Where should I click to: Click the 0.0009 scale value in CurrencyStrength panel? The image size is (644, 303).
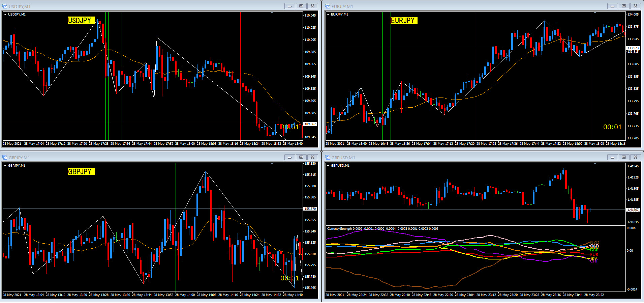click(632, 228)
